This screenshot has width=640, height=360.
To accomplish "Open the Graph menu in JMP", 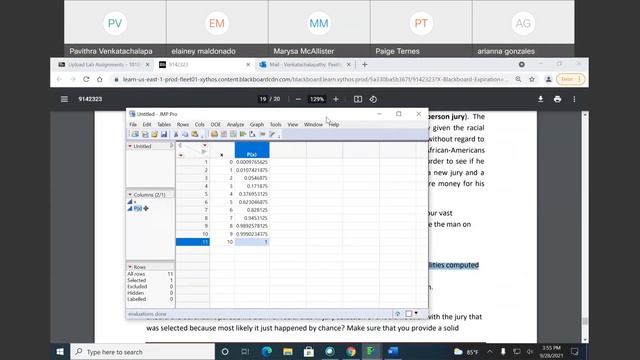I will pyautogui.click(x=257, y=124).
